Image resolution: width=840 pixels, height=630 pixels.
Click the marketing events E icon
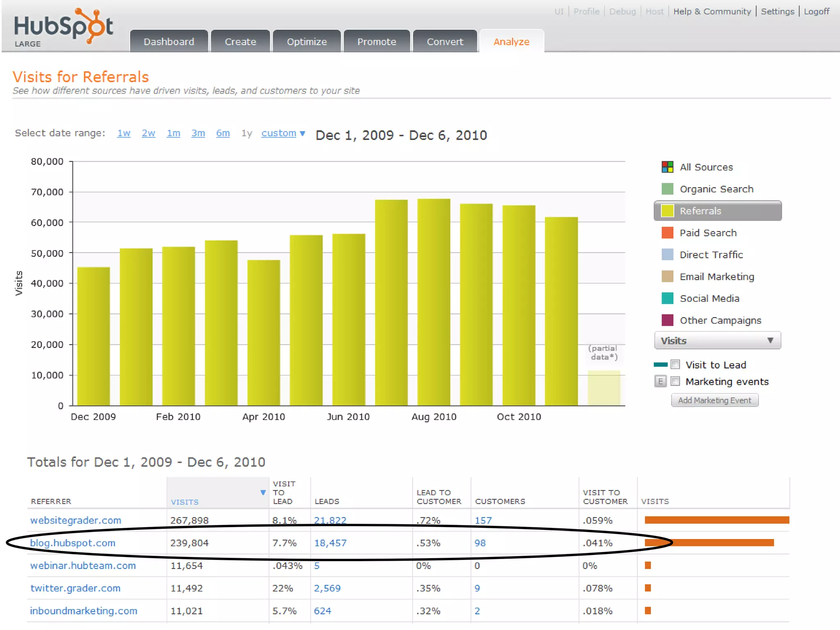click(660, 381)
